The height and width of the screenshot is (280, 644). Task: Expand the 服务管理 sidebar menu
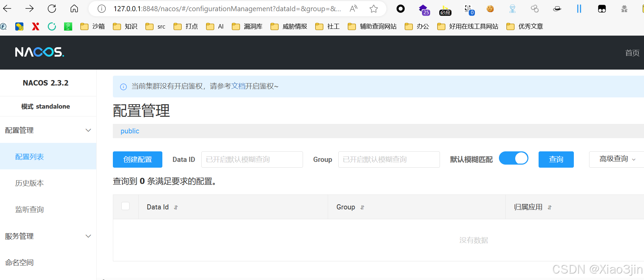tap(48, 236)
